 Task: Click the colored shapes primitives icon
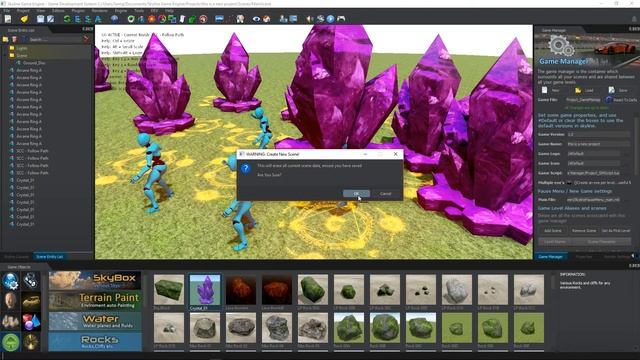pos(31,322)
